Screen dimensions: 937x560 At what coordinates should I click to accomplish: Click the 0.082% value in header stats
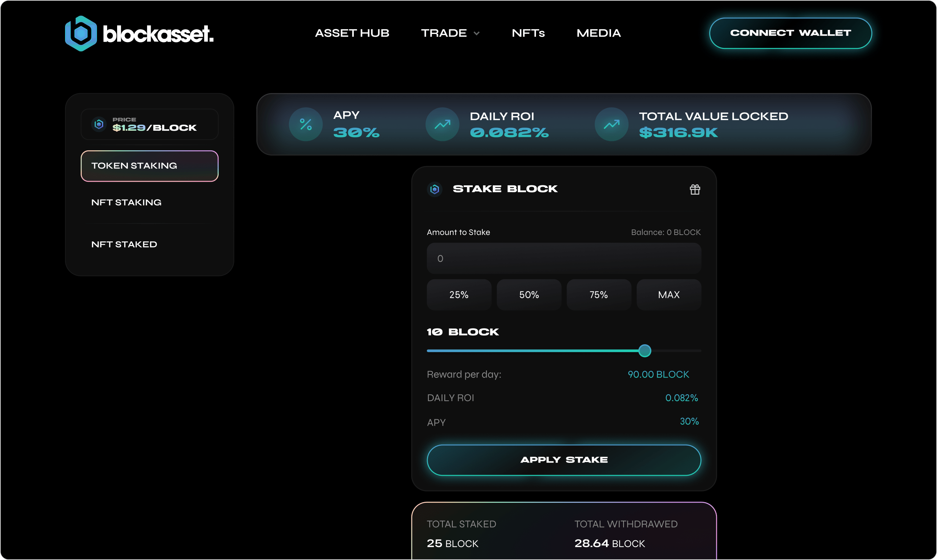click(509, 133)
